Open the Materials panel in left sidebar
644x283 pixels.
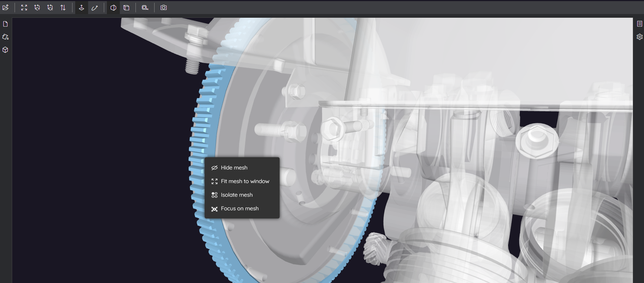coord(6,37)
